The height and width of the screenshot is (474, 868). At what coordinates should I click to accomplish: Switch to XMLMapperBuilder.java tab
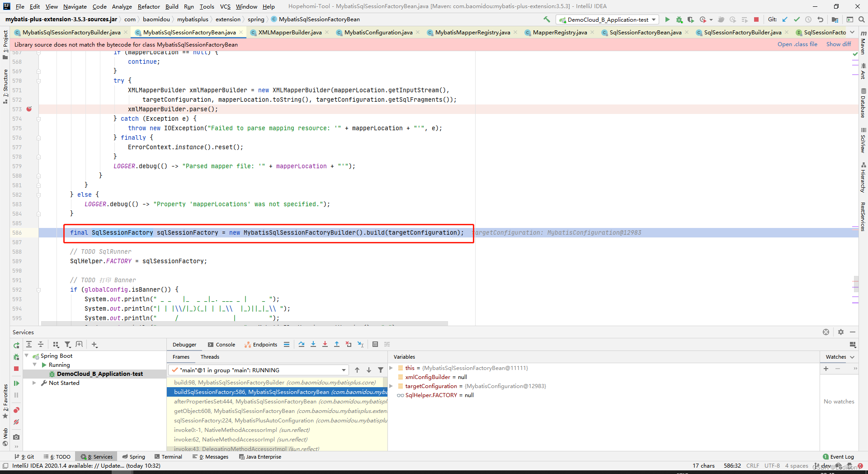[x=290, y=32]
